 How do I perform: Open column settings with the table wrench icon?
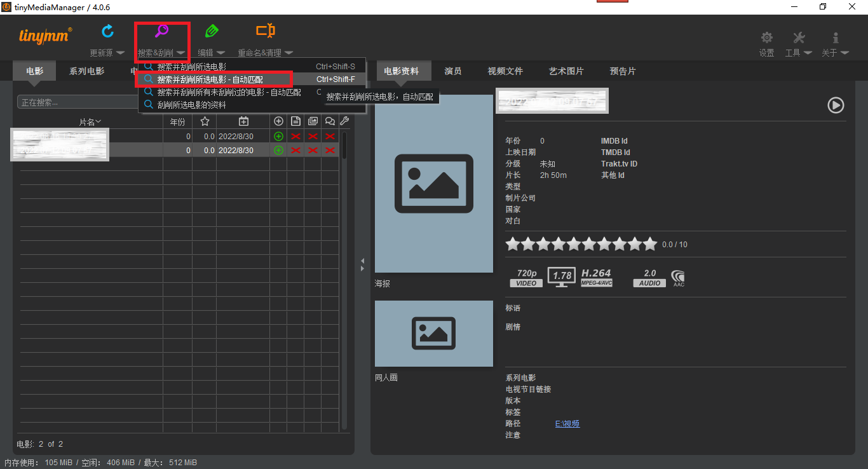click(344, 121)
